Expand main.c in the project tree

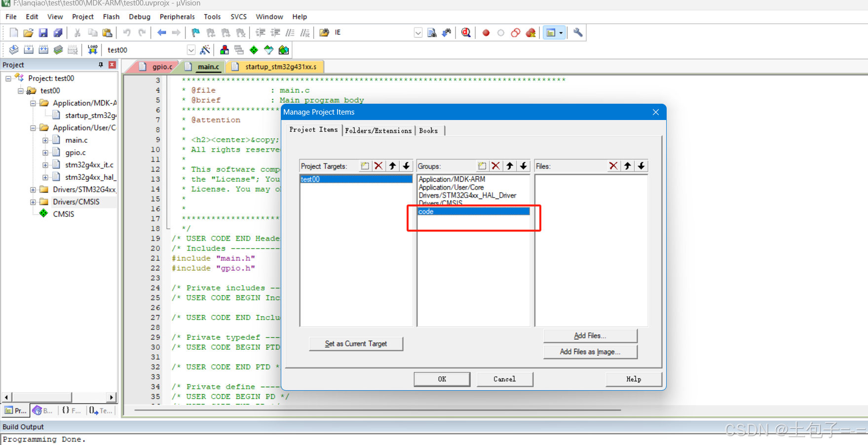pyautogui.click(x=45, y=140)
